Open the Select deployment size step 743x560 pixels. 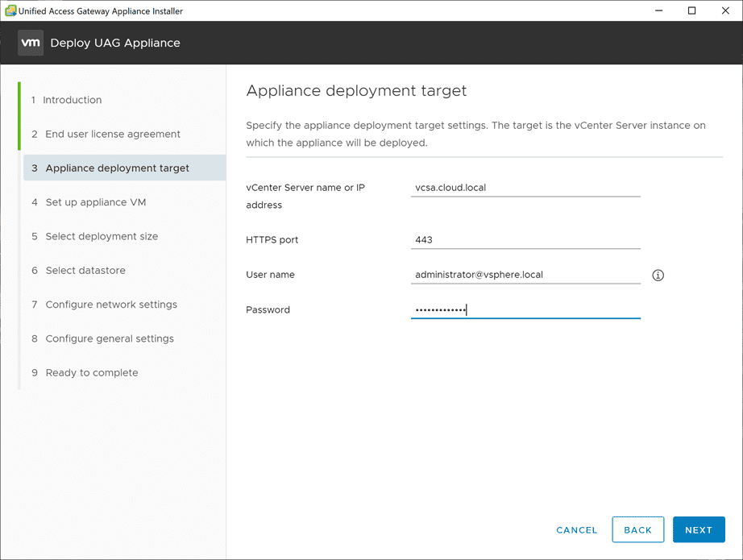[x=101, y=236]
